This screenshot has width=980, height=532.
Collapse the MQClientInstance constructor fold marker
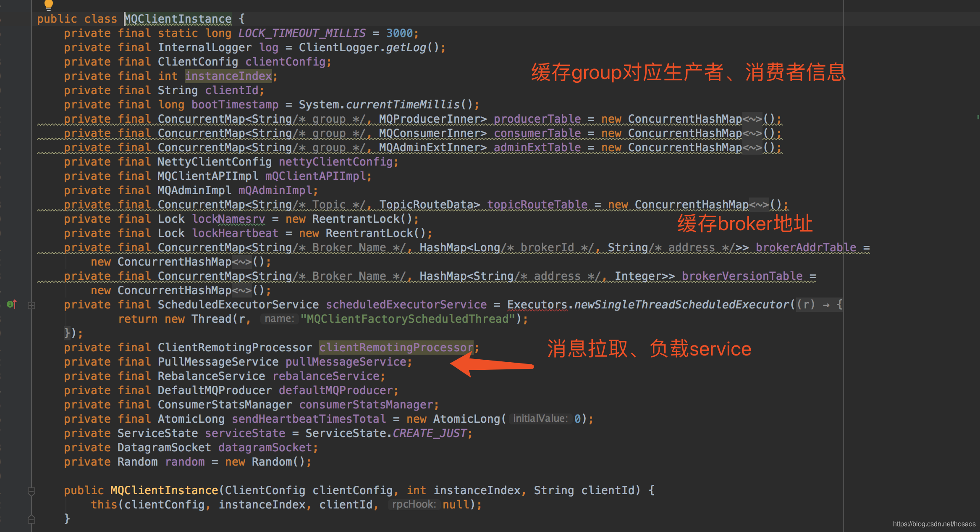click(x=31, y=491)
